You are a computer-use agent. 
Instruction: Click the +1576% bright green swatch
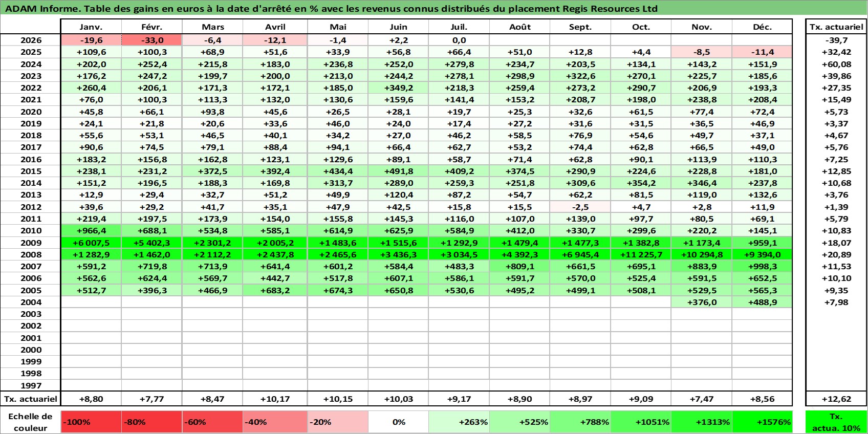(762, 422)
